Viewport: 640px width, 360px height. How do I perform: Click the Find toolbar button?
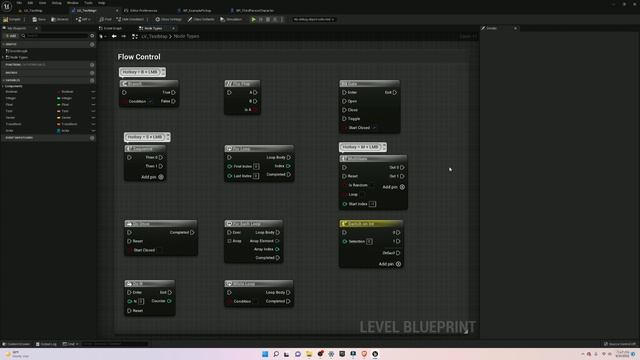tap(105, 19)
